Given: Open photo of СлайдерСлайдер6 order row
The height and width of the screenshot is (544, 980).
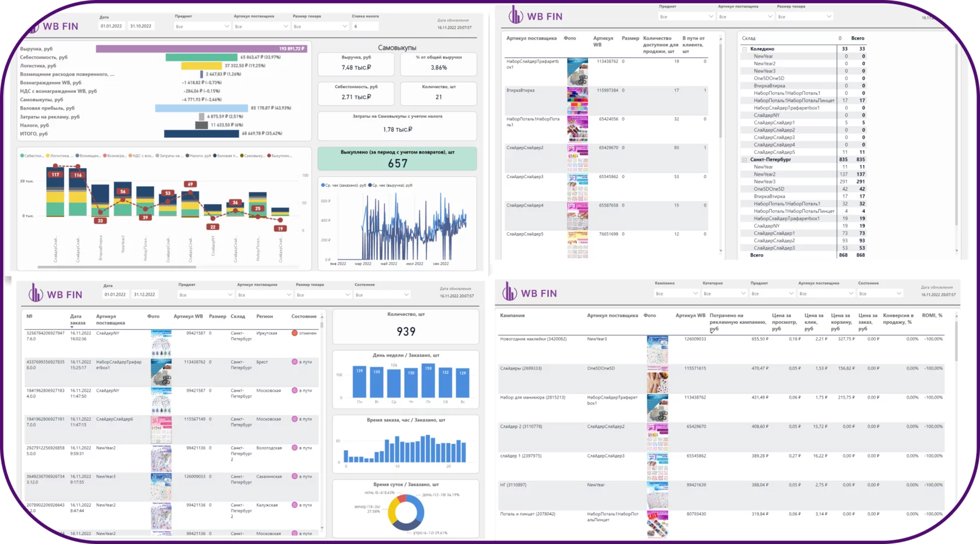Looking at the screenshot, I should click(161, 430).
